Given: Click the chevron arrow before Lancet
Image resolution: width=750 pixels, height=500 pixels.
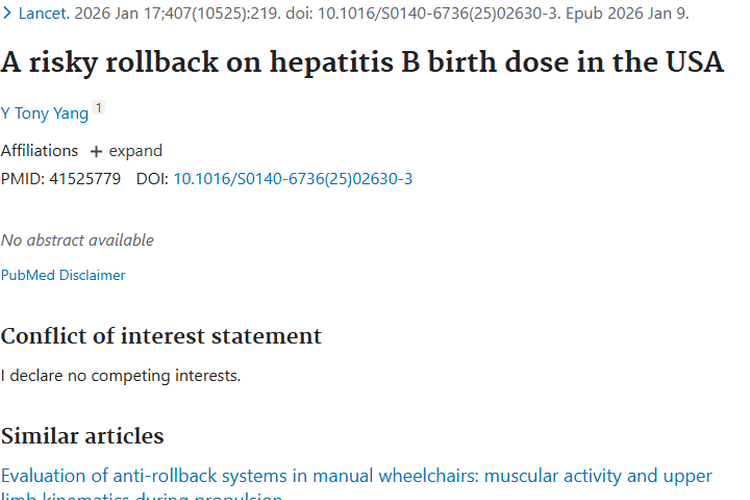Looking at the screenshot, I should pos(6,15).
